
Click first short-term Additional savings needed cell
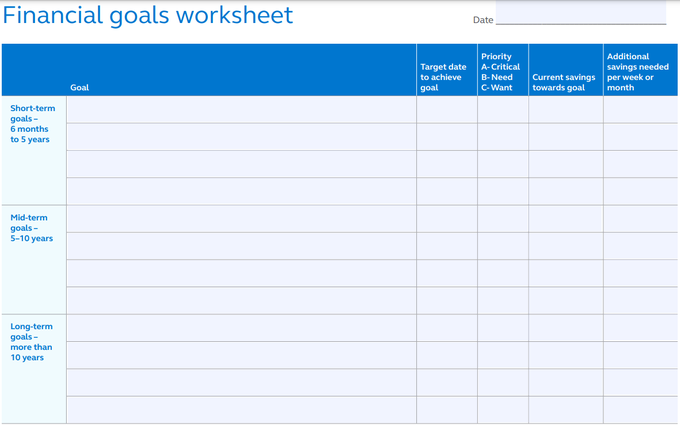pyautogui.click(x=640, y=109)
